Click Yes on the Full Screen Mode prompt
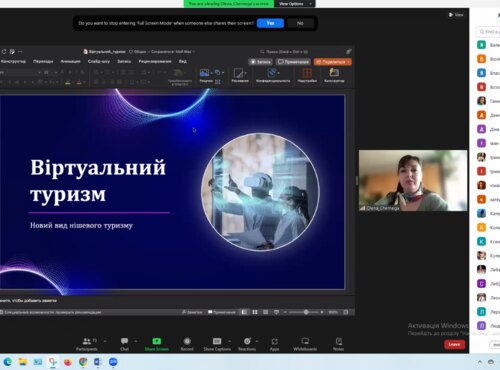 click(x=270, y=23)
